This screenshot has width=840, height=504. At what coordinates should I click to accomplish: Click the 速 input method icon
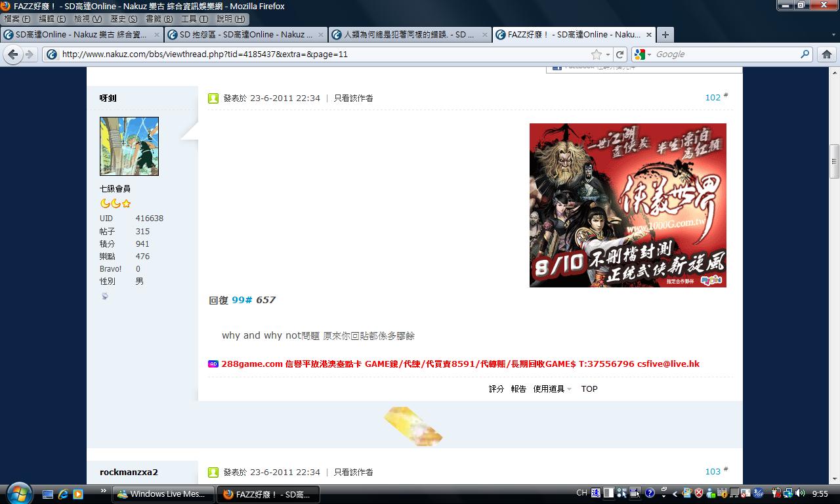coord(595,493)
